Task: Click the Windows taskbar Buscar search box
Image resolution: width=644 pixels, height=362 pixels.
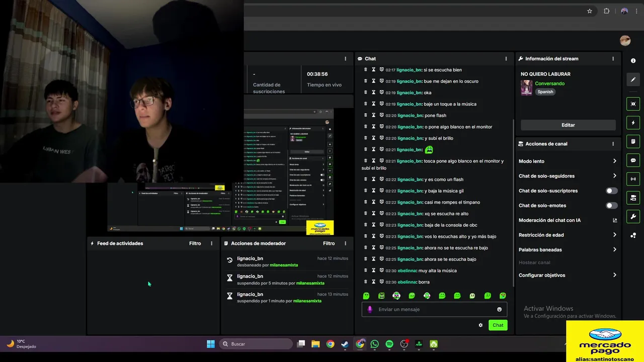Action: (x=256, y=344)
